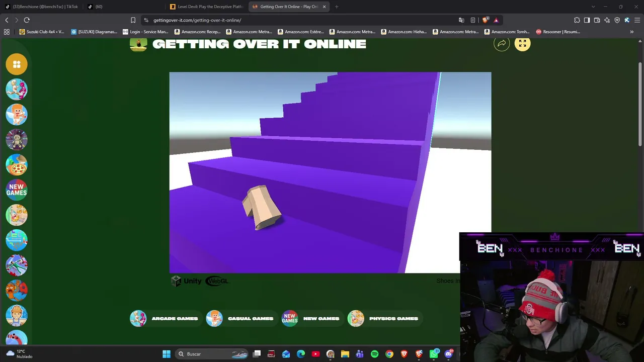This screenshot has width=644, height=362.
Task: Open the builder with hard hat game icon
Action: point(17,316)
